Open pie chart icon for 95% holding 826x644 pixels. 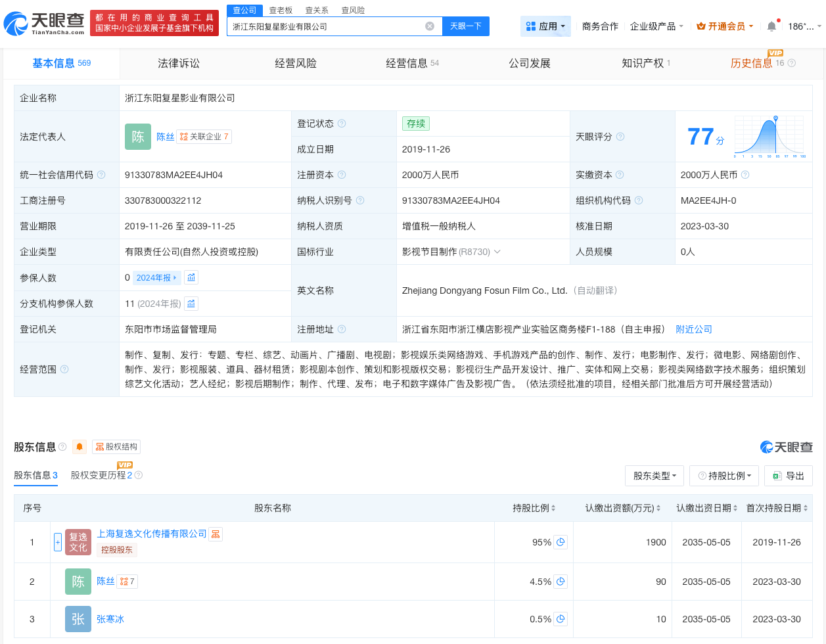561,542
